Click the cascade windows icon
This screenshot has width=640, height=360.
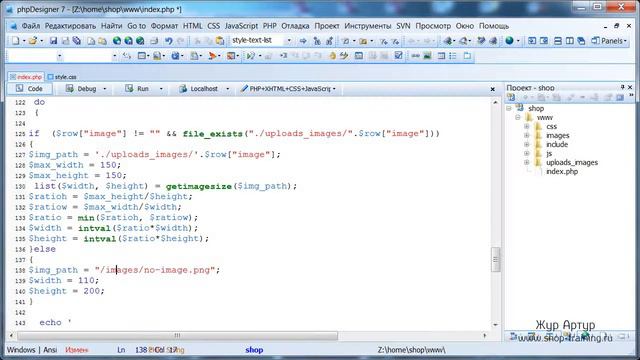click(x=581, y=41)
